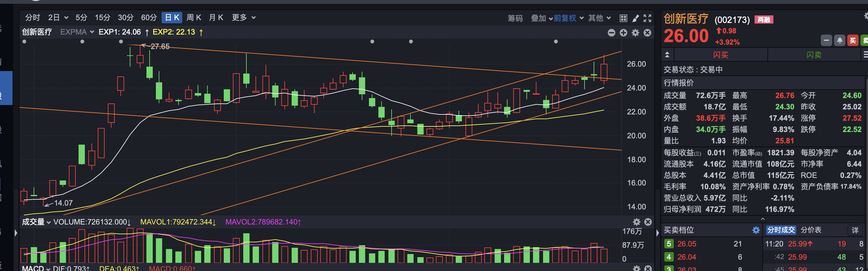Zoom out the K-line chart
Image resolution: width=868 pixels, height=271 pixels.
[x=612, y=33]
